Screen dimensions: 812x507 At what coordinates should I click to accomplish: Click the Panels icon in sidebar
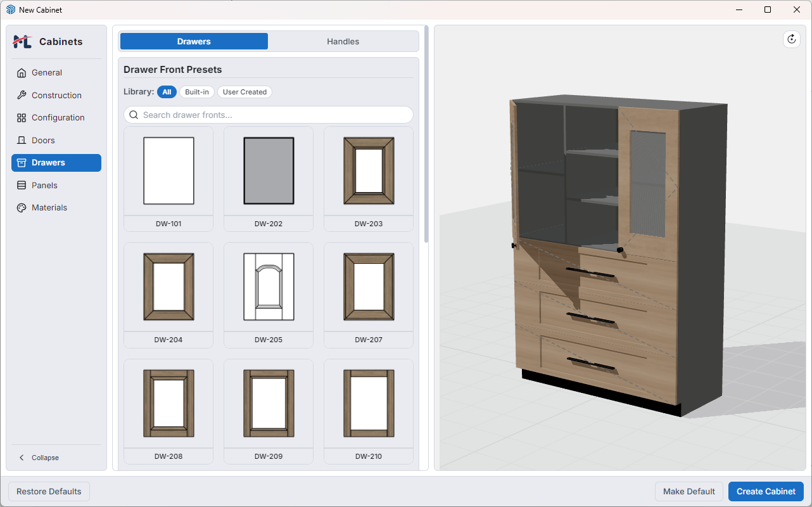click(x=22, y=185)
